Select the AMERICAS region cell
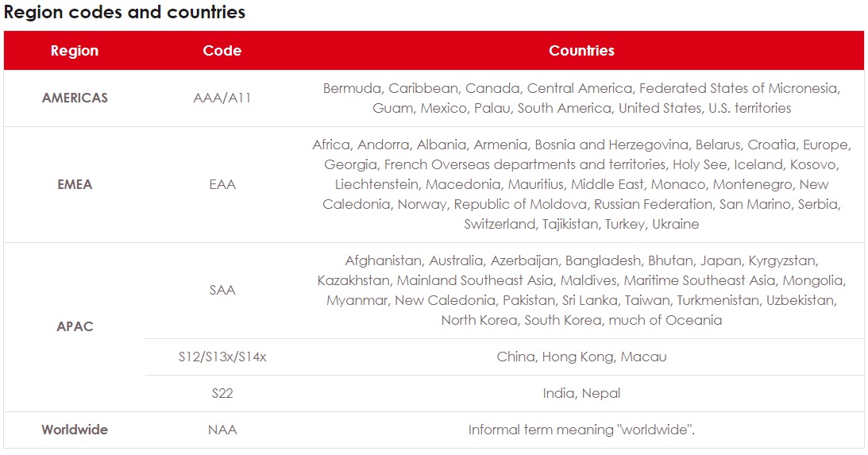This screenshot has width=868, height=455. 75,98
